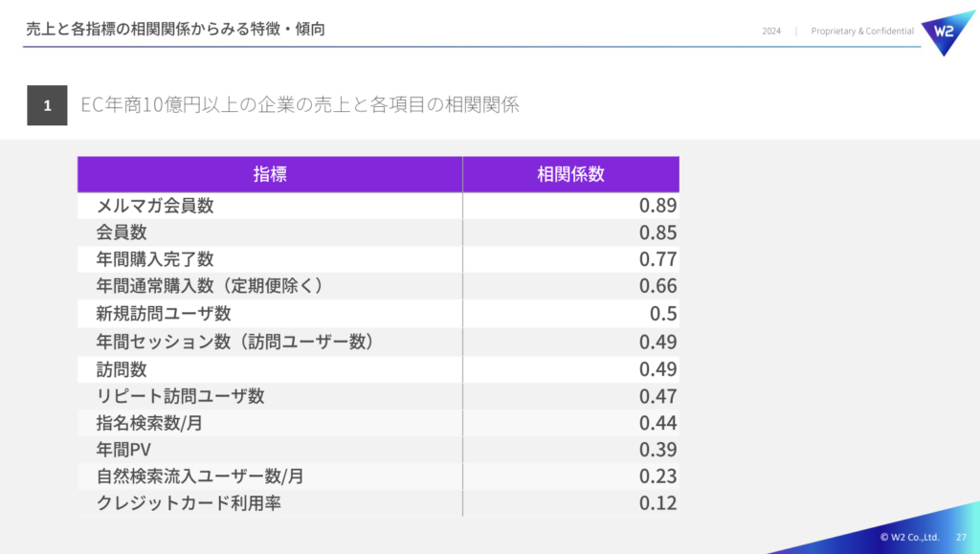The image size is (980, 554).
Task: Click the 0.89 correlation value
Action: click(x=657, y=206)
